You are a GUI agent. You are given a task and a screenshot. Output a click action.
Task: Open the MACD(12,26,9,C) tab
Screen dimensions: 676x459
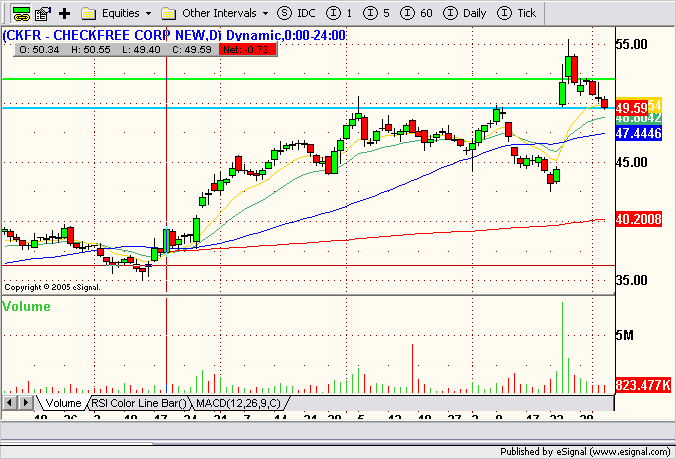[238, 403]
